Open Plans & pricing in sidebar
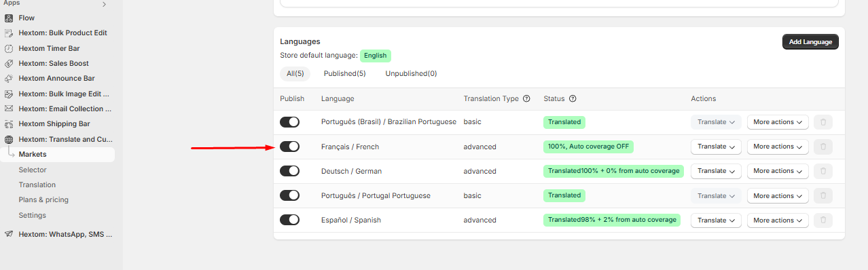Screen dimensions: 868x270 click(43, 199)
